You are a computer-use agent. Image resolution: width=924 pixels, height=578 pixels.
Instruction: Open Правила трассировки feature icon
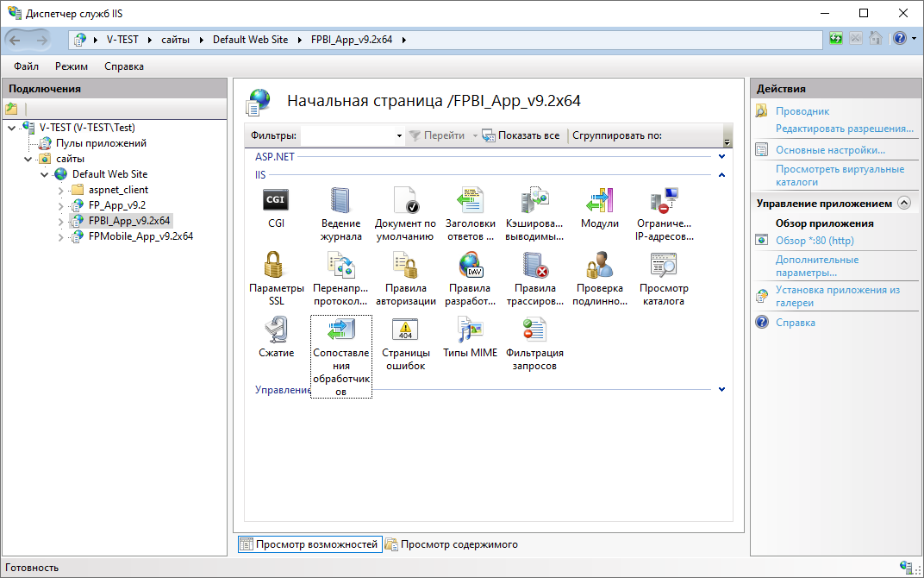coord(534,265)
